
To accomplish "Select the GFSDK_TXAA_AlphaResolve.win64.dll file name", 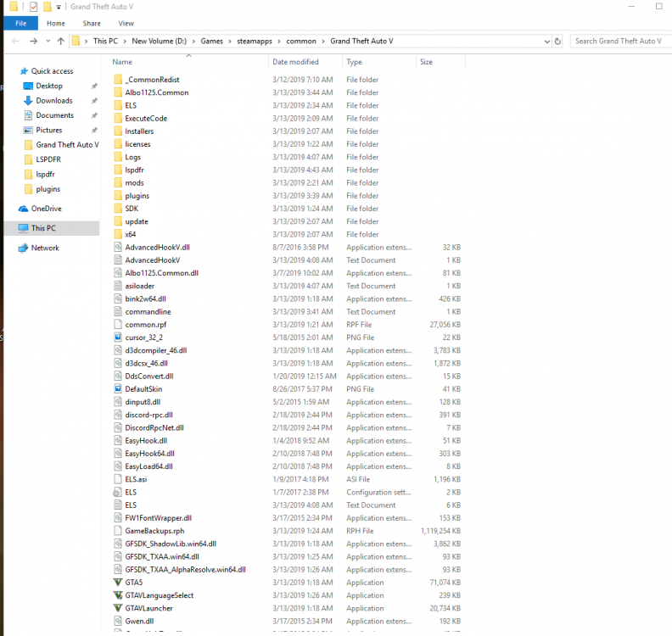I will point(185,569).
